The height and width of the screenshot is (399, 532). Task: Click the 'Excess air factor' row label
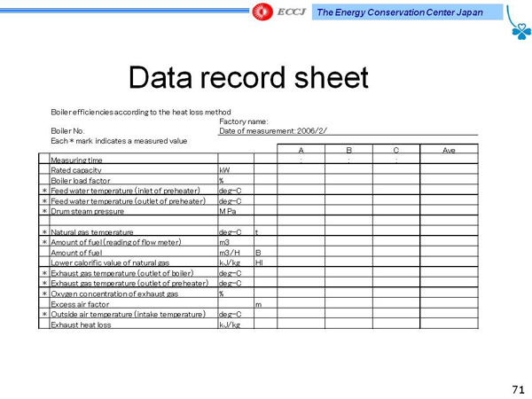pos(80,304)
